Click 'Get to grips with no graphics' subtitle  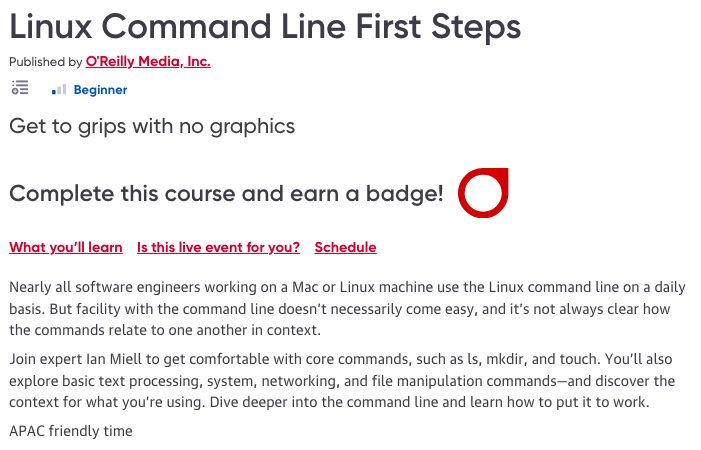(x=152, y=126)
